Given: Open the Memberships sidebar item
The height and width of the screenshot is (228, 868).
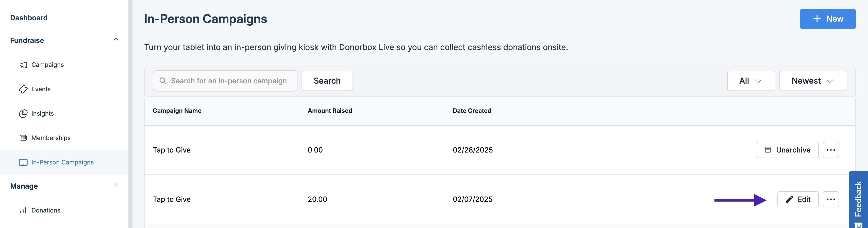Looking at the screenshot, I should (x=51, y=138).
